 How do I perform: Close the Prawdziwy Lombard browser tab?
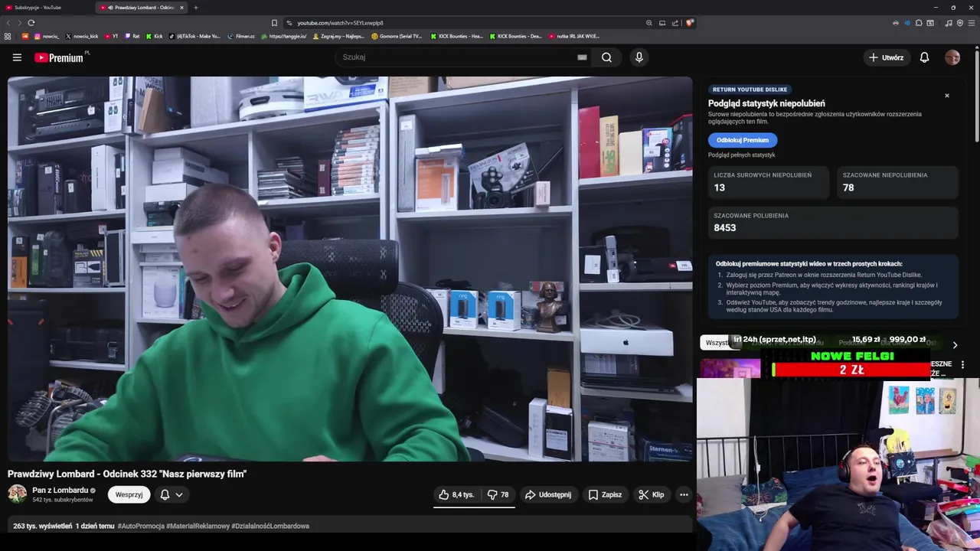pyautogui.click(x=181, y=7)
